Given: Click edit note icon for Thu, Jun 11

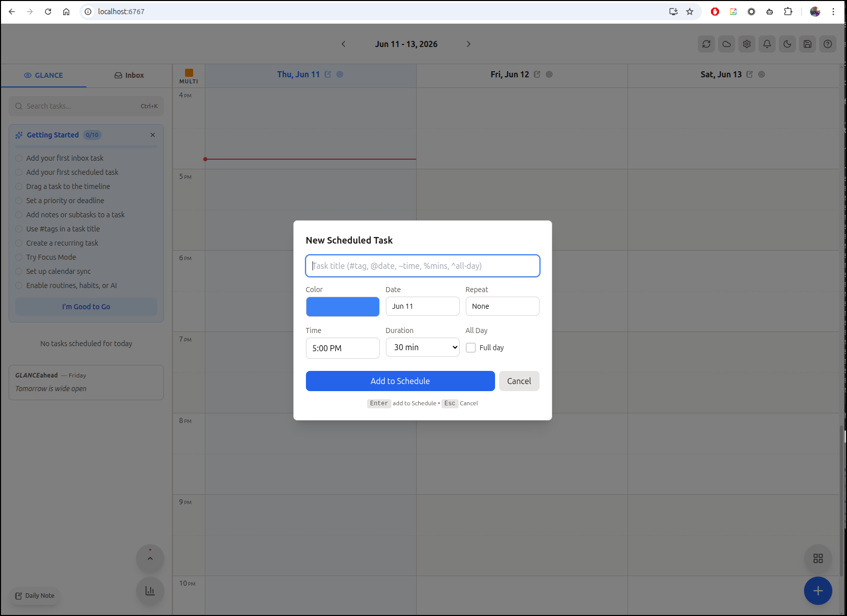Looking at the screenshot, I should point(328,74).
